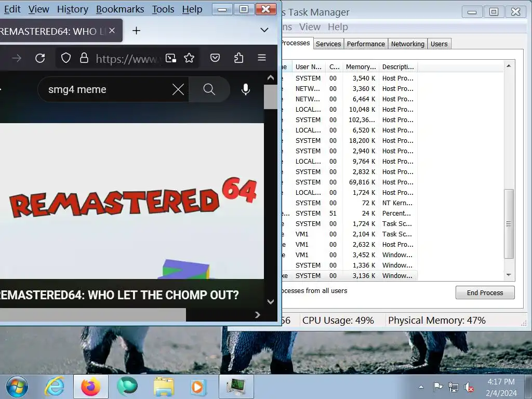Switch to the Users tab

(x=439, y=44)
